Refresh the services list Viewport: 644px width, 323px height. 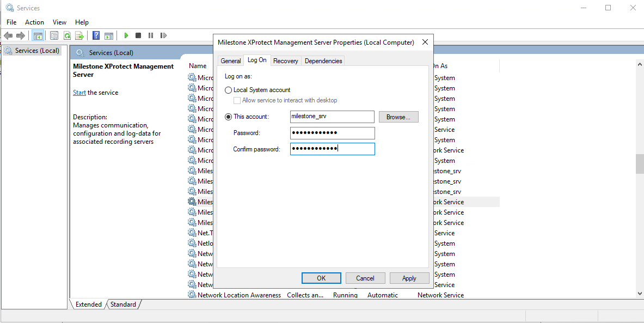pos(66,35)
